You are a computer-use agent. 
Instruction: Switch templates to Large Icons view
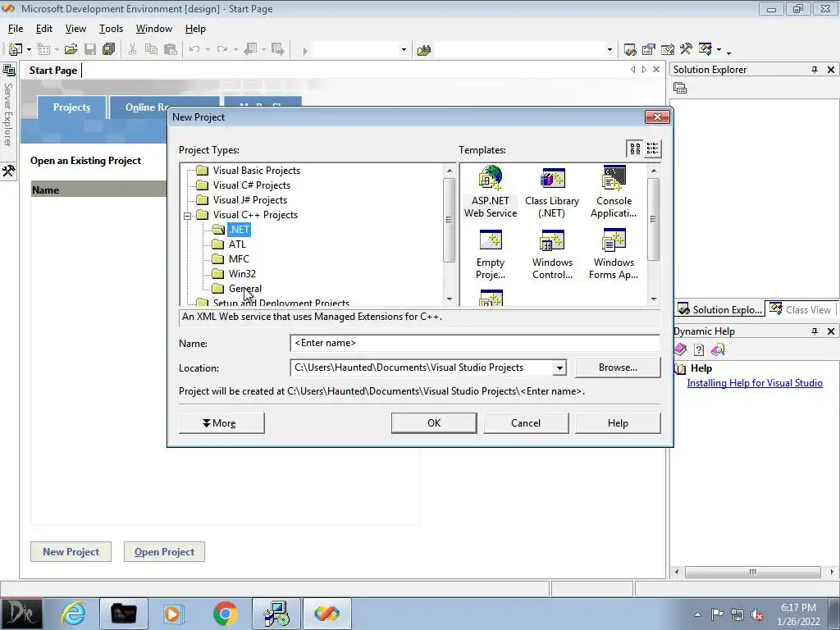click(x=635, y=149)
